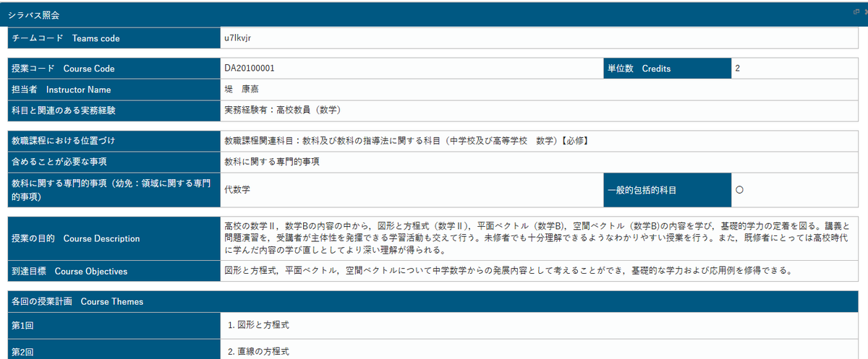Select course code DA20100001
The image size is (868, 359).
(250, 69)
